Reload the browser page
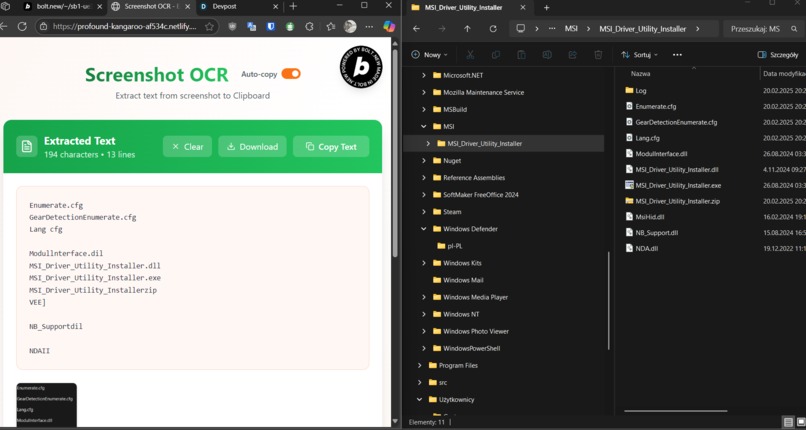Screen dimensions: 806x430 22,27
